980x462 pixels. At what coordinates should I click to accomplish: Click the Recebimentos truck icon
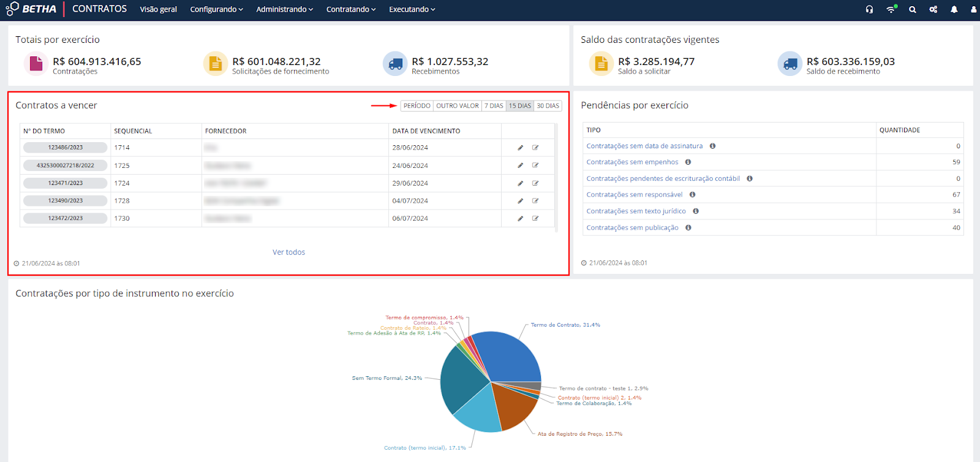point(395,63)
